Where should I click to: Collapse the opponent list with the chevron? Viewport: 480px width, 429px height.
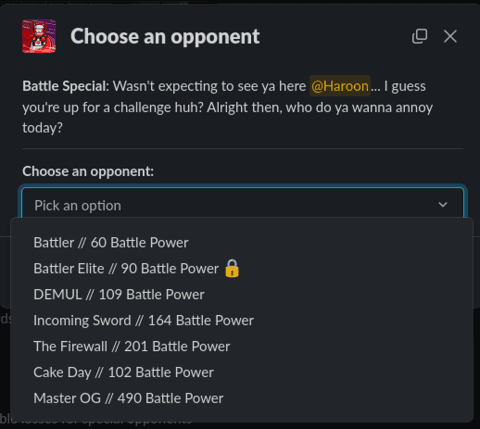pos(443,204)
